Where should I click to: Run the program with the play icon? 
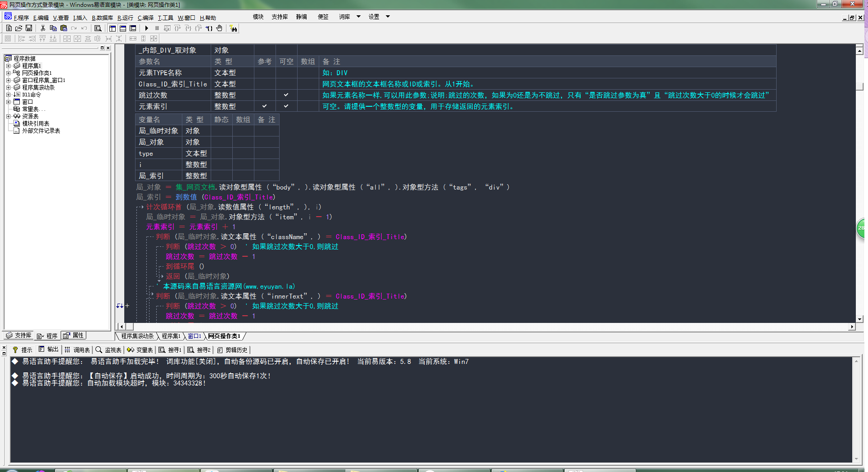146,28
